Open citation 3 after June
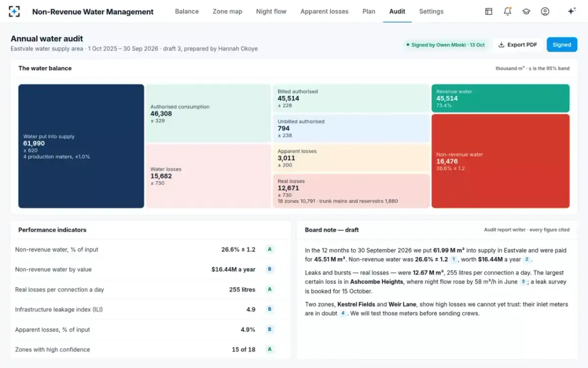 point(523,282)
